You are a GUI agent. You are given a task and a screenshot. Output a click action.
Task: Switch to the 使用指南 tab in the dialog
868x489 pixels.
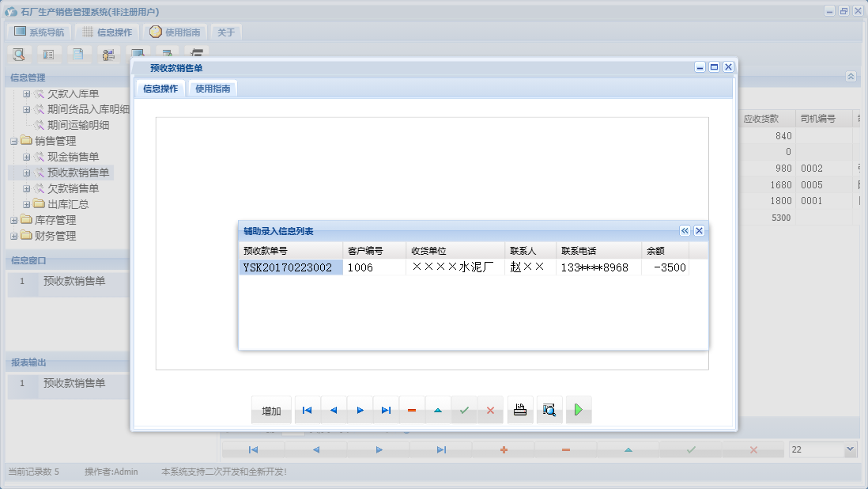pos(213,89)
